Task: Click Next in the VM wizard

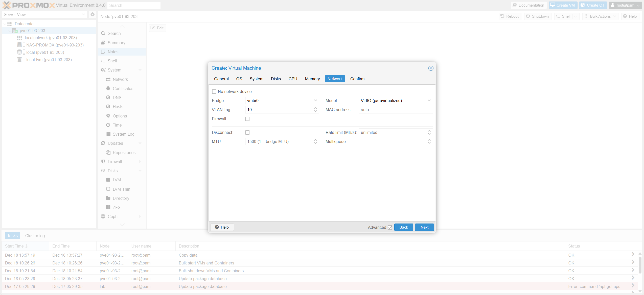Action: point(424,227)
